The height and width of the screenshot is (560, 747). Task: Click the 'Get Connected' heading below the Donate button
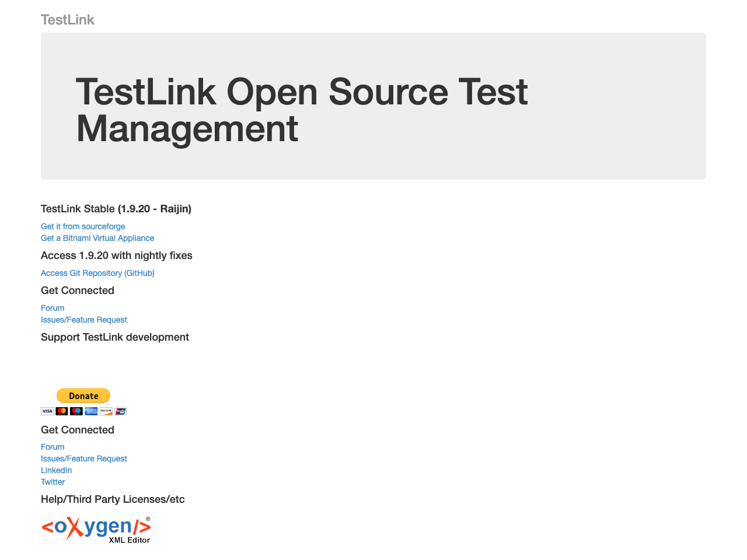click(x=78, y=430)
